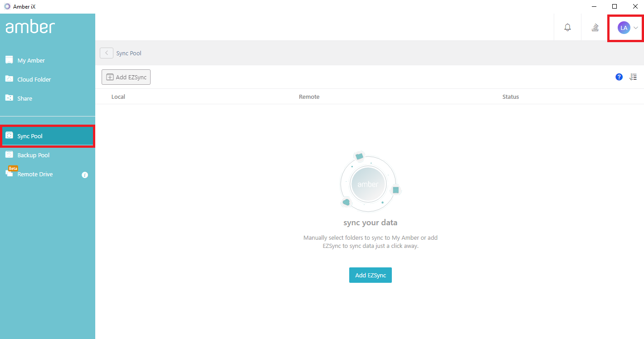
Task: Click the blue help question mark icon
Action: 619,77
